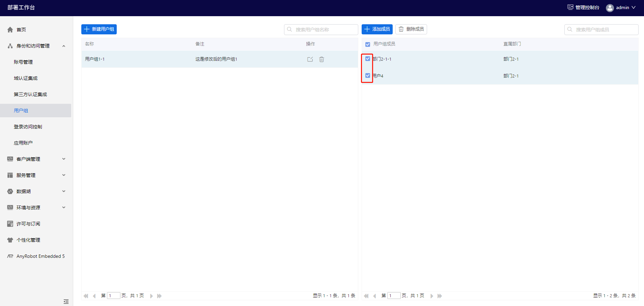
Task: Open 登录访问控制 in the sidebar
Action: 28,127
